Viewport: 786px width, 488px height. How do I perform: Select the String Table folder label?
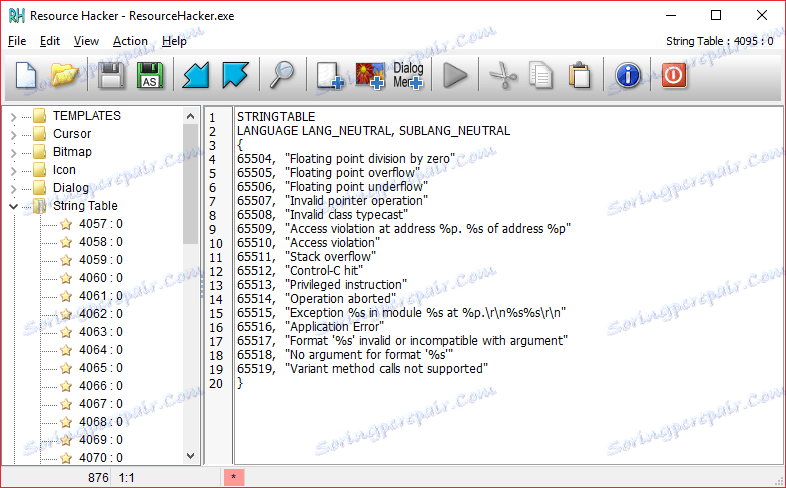click(85, 206)
